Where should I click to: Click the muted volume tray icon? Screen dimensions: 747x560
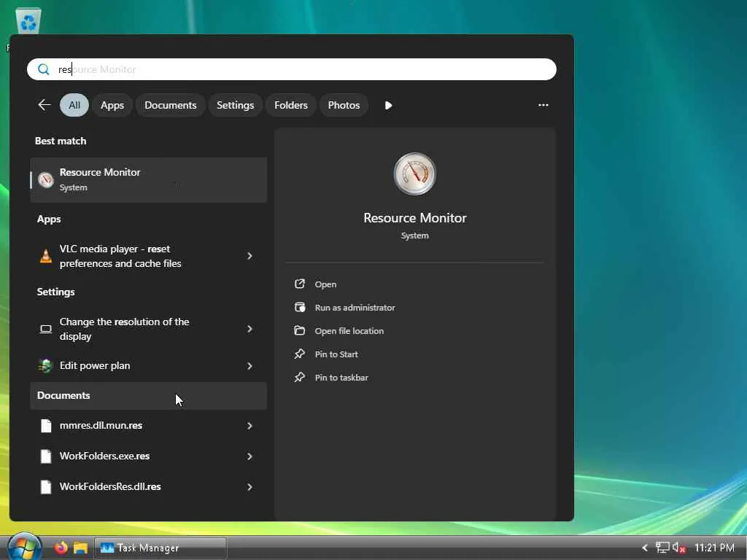click(x=679, y=548)
